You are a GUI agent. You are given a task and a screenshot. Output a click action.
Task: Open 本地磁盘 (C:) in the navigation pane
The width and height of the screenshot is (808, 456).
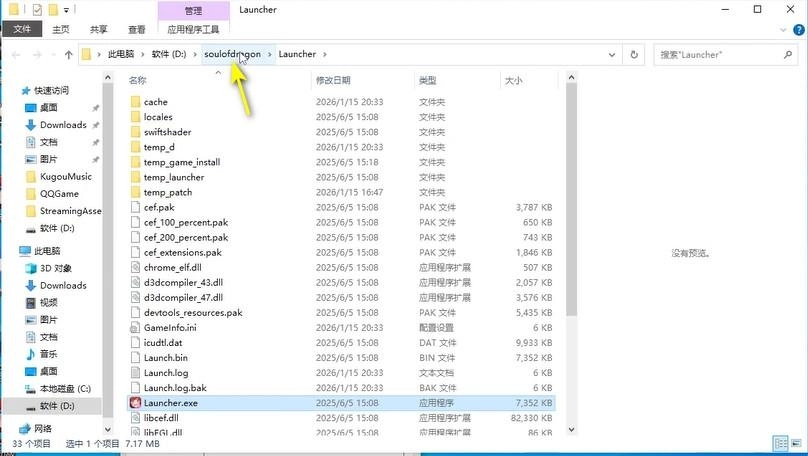64,388
